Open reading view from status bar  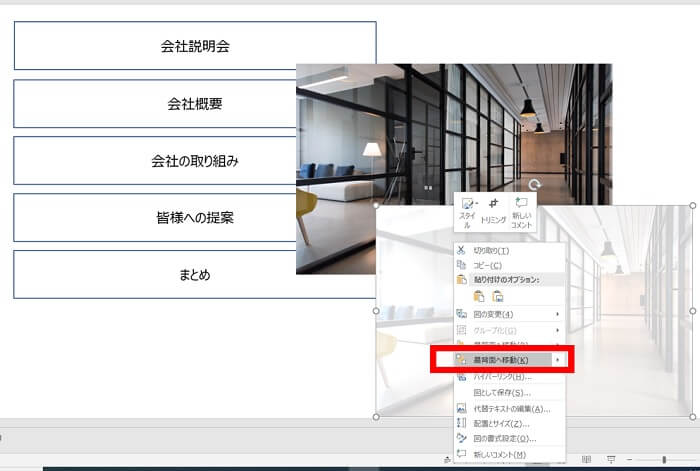[x=587, y=459]
